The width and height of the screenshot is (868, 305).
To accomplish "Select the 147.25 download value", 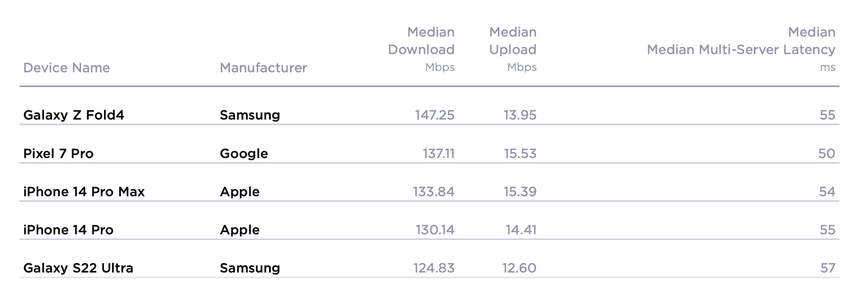I will (434, 115).
